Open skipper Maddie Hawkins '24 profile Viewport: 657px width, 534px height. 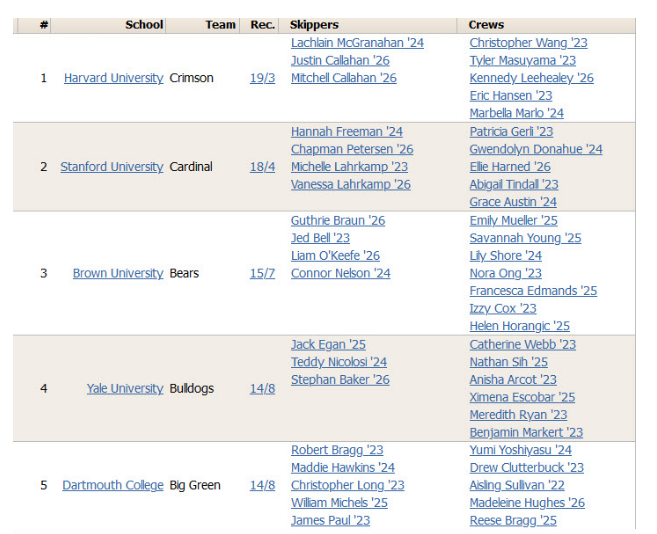343,468
